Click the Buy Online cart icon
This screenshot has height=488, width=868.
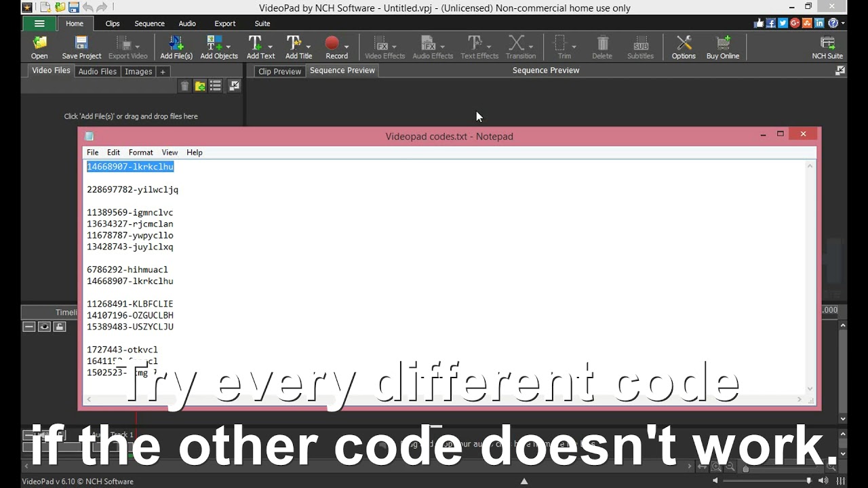[723, 47]
